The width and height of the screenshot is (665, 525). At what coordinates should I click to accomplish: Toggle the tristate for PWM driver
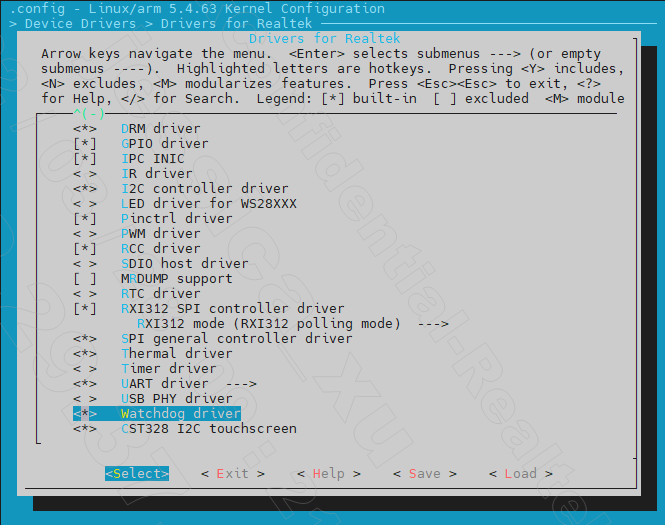pos(85,234)
